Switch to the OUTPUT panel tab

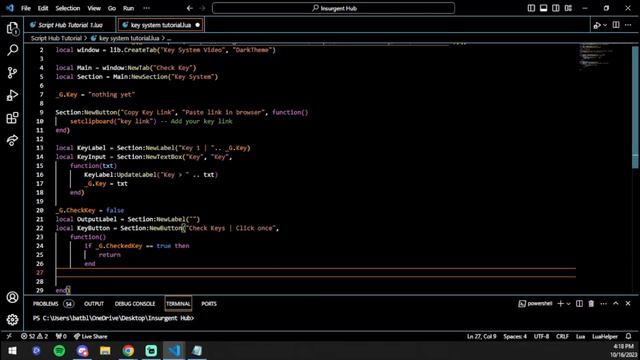94,304
